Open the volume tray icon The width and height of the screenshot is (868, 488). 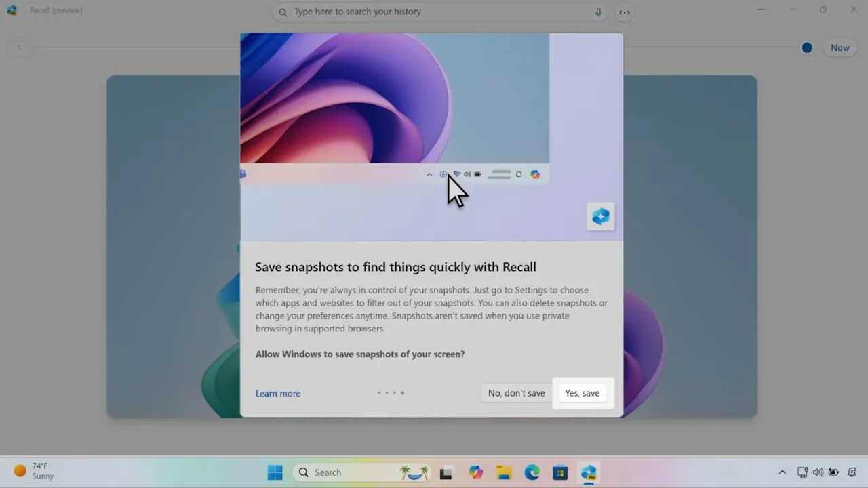[x=818, y=472]
